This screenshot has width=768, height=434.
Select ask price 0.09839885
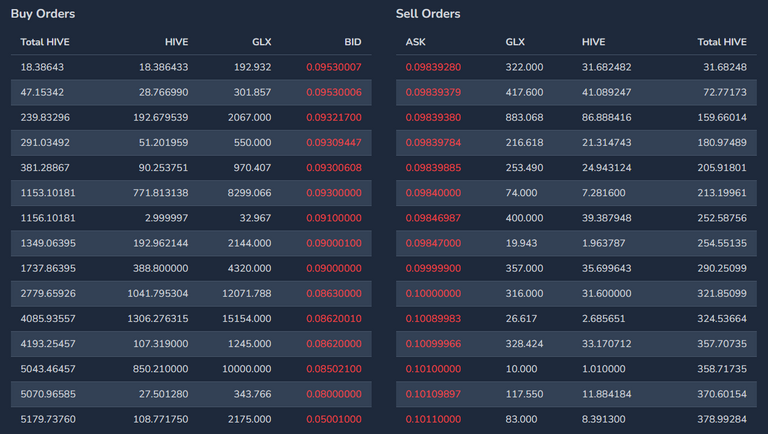pyautogui.click(x=433, y=168)
